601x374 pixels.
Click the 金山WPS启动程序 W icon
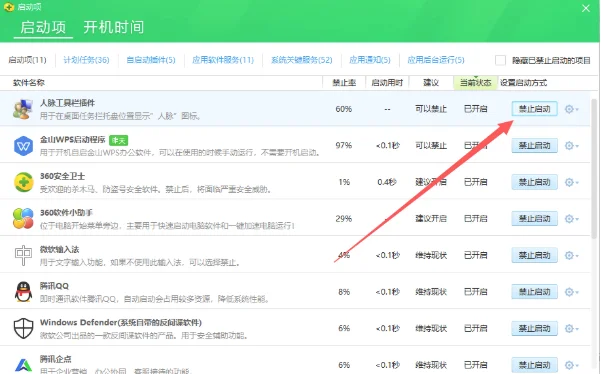coord(23,146)
